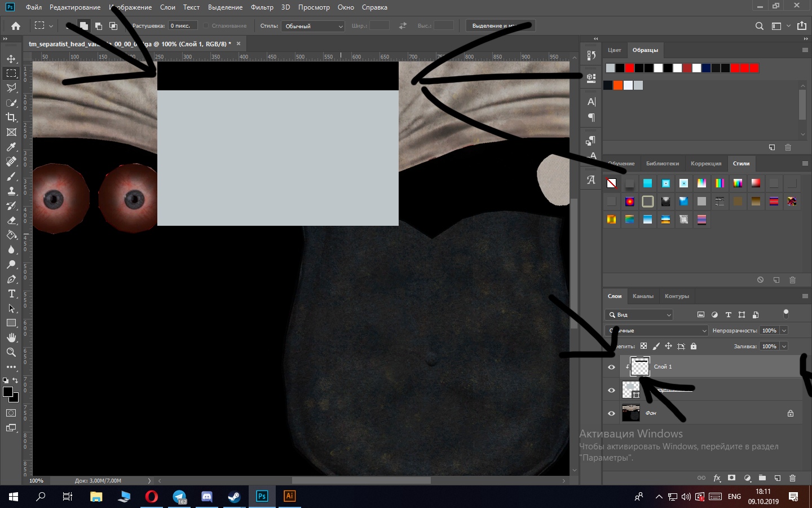Select the Brush tool
The width and height of the screenshot is (812, 508).
[11, 176]
